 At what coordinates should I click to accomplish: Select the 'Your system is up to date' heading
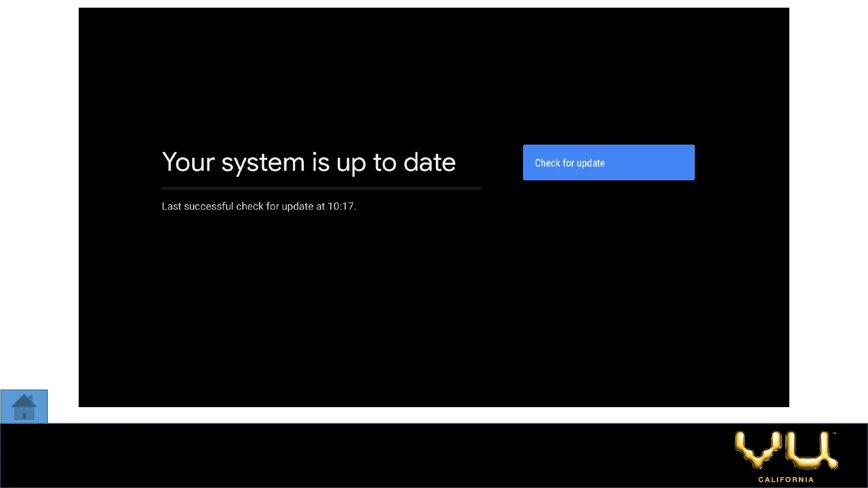[308, 162]
